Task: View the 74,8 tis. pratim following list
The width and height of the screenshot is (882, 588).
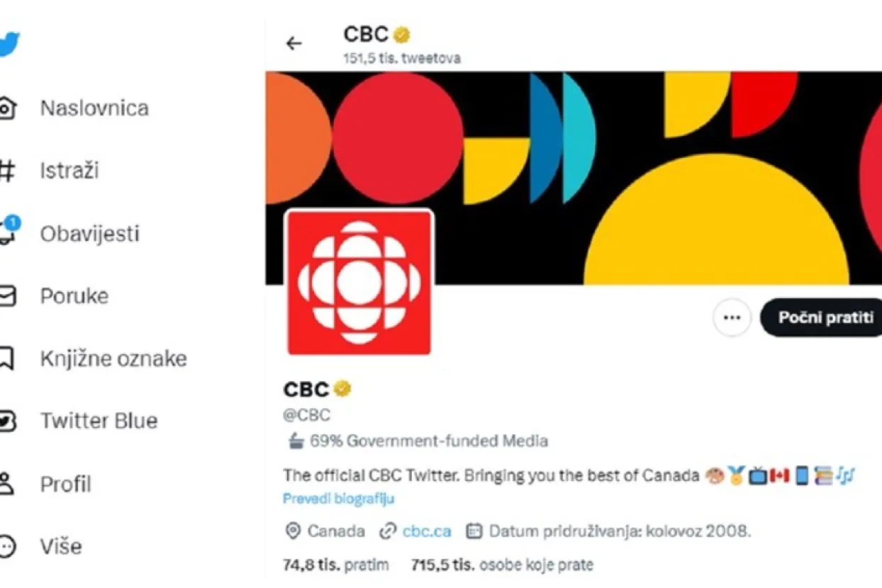Action: pos(336,565)
